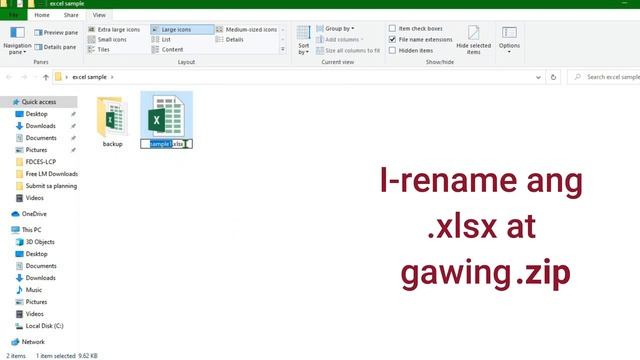Select the View ribbon tab

(x=99, y=15)
